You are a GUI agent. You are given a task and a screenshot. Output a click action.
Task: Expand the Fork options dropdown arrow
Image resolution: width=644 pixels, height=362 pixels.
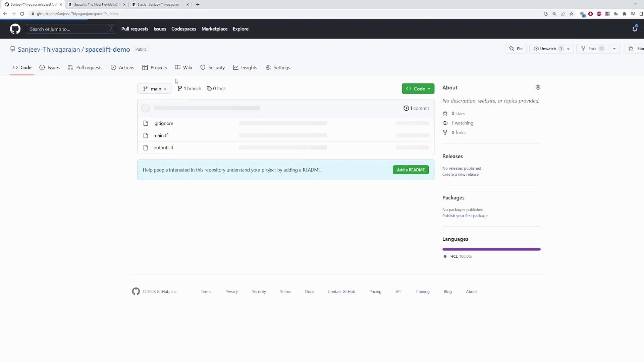(x=614, y=49)
